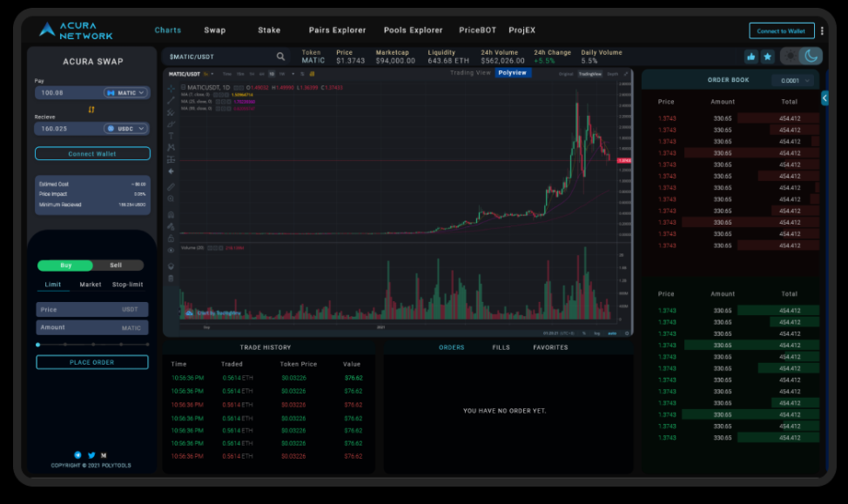Image resolution: width=848 pixels, height=504 pixels.
Task: Open the USDC receive token dropdown
Action: coord(126,129)
